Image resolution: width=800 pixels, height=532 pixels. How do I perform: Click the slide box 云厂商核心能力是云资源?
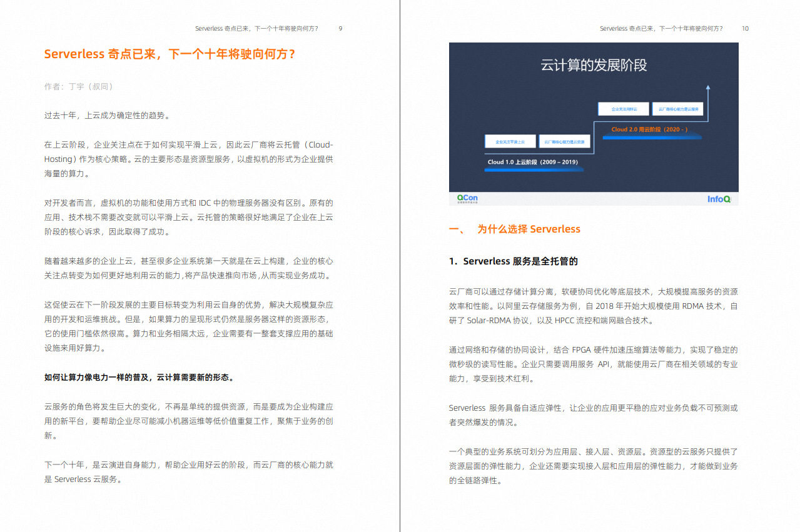(564, 142)
